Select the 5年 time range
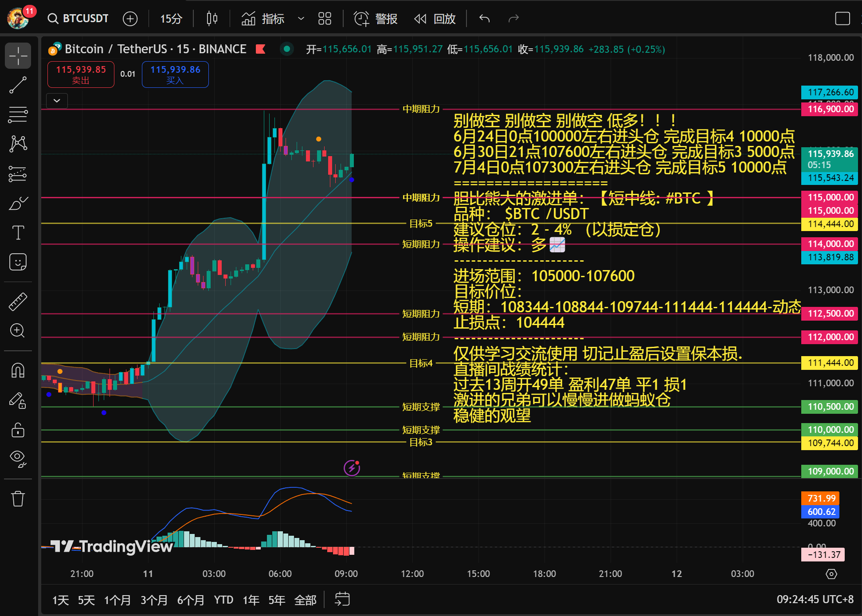The height and width of the screenshot is (616, 862). tap(277, 600)
